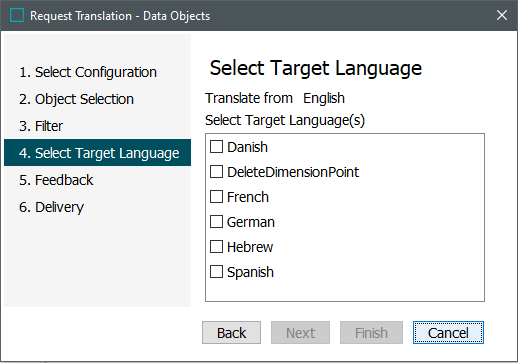The image size is (518, 363).
Task: Check the Danish language checkbox
Action: coord(216,147)
